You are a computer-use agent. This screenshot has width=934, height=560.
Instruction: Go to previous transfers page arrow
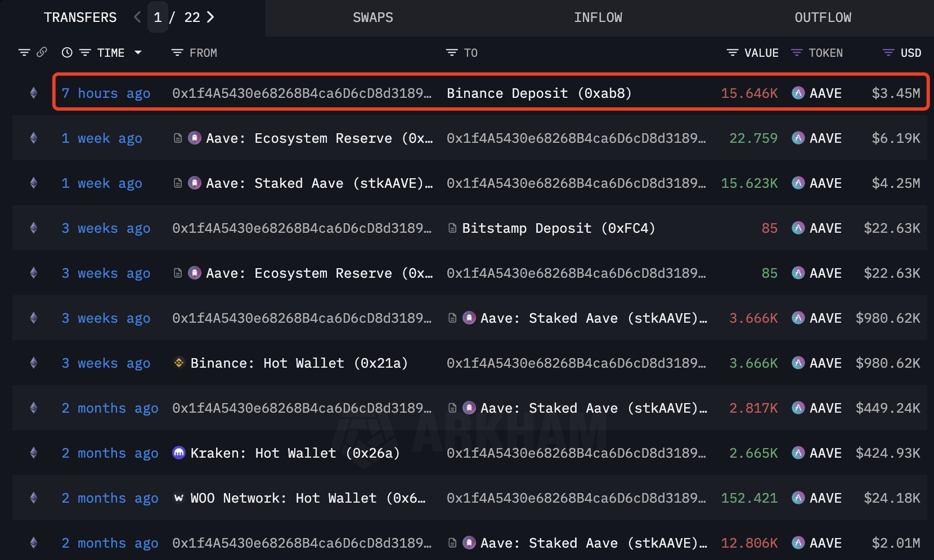coord(137,17)
